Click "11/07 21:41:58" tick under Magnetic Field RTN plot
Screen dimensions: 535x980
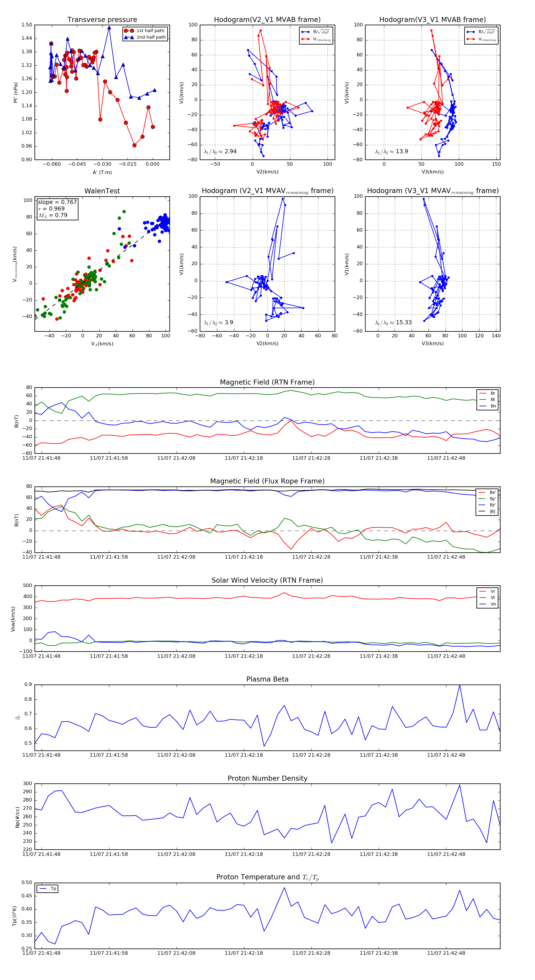[x=109, y=459]
